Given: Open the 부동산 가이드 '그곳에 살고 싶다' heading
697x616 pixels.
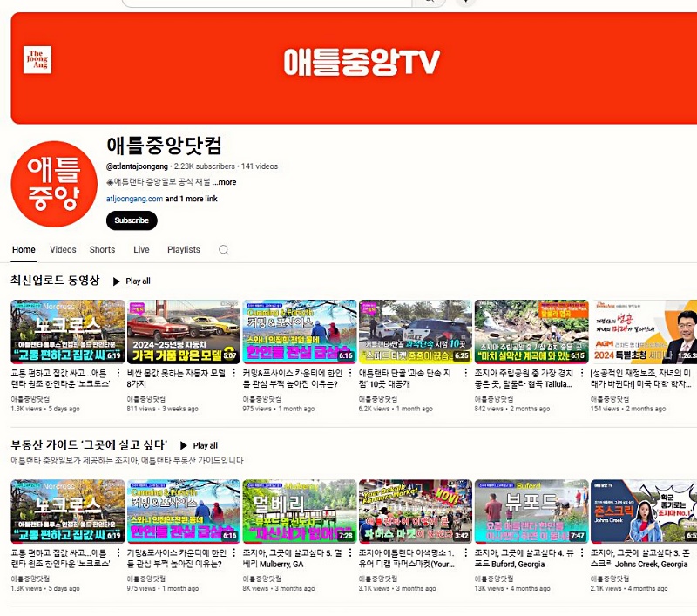Looking at the screenshot, I should (89, 445).
